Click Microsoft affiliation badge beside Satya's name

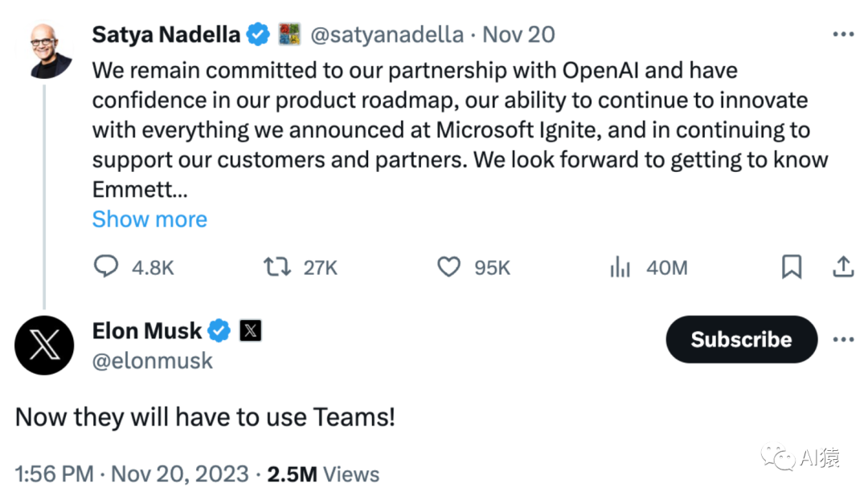289,35
